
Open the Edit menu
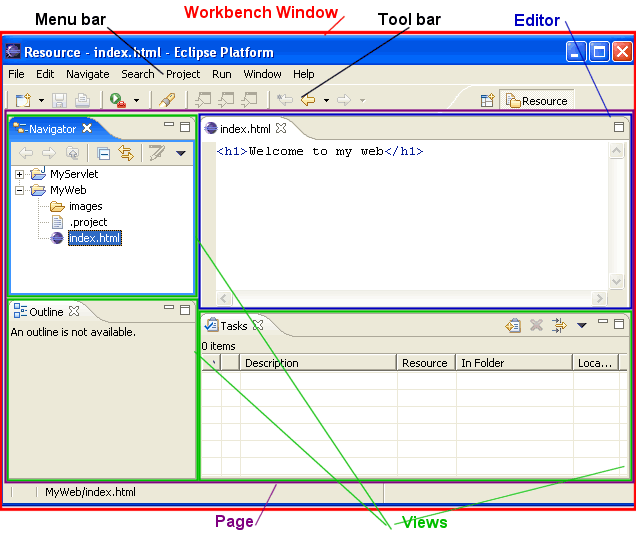[x=45, y=74]
